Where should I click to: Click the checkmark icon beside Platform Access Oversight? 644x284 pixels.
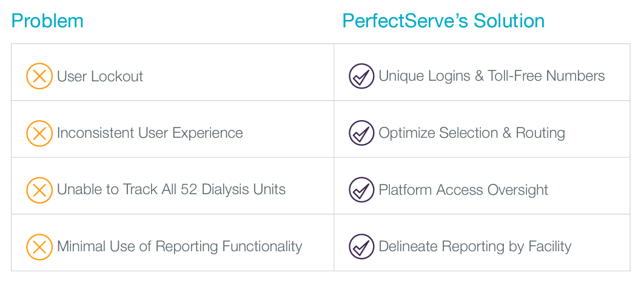click(x=361, y=190)
